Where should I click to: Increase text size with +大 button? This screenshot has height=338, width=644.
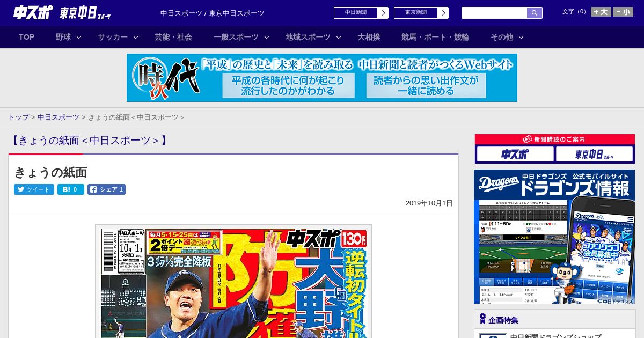click(601, 12)
